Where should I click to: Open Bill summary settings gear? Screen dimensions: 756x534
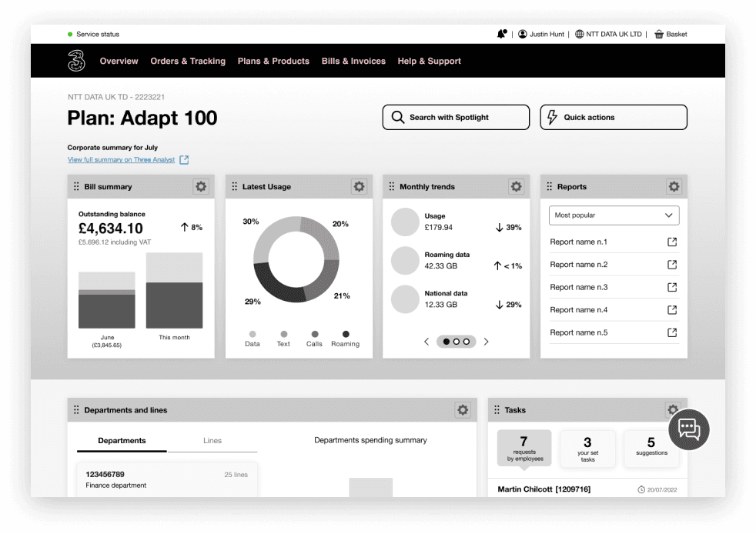click(x=201, y=186)
